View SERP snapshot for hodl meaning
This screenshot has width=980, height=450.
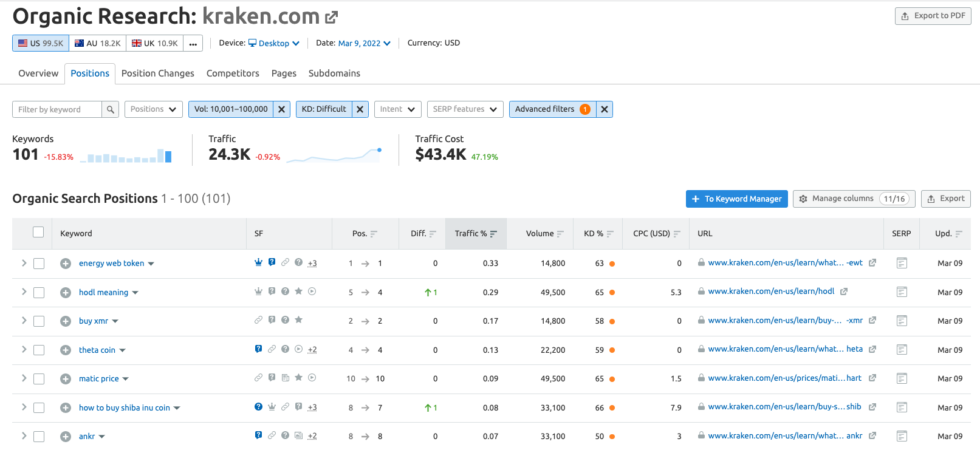[902, 292]
